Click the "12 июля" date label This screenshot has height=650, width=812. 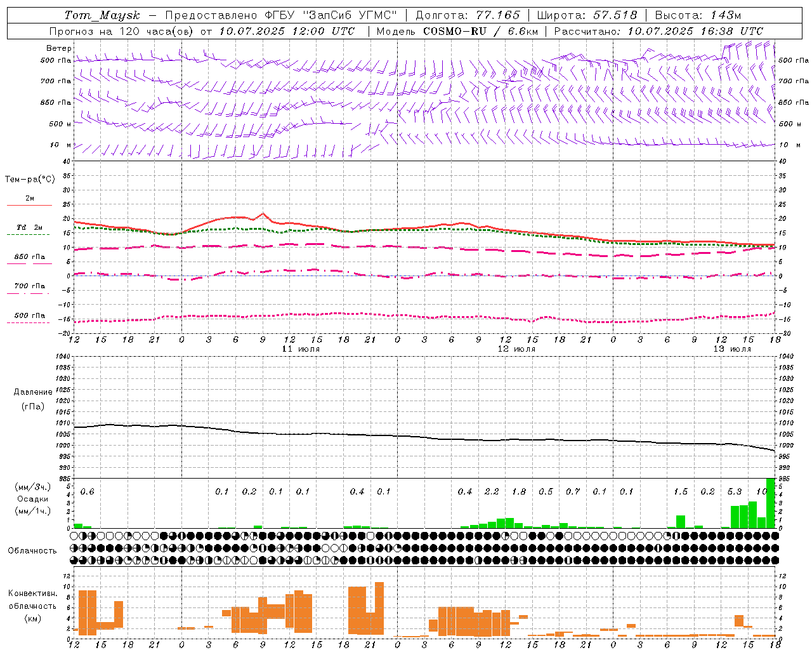pyautogui.click(x=516, y=349)
